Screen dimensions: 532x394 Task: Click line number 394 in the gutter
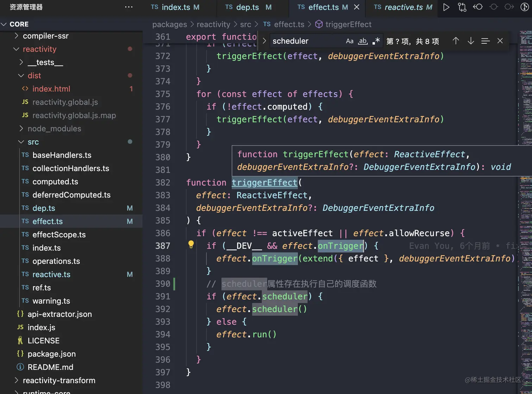click(163, 334)
